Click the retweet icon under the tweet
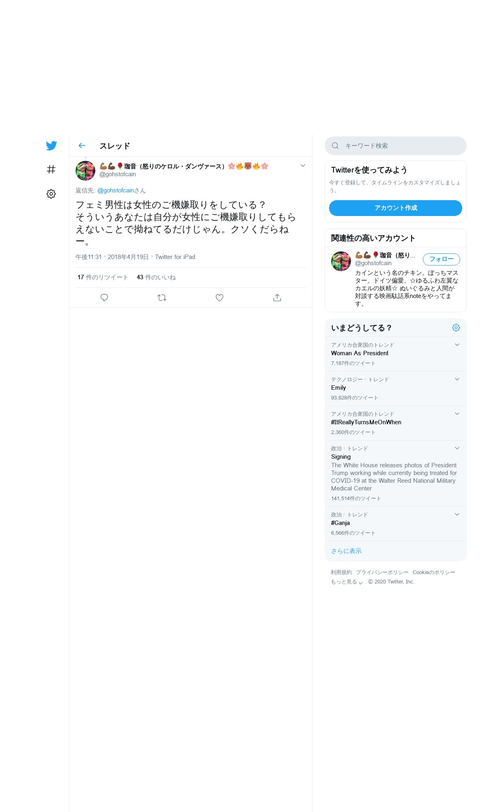504x812 pixels. coord(162,298)
